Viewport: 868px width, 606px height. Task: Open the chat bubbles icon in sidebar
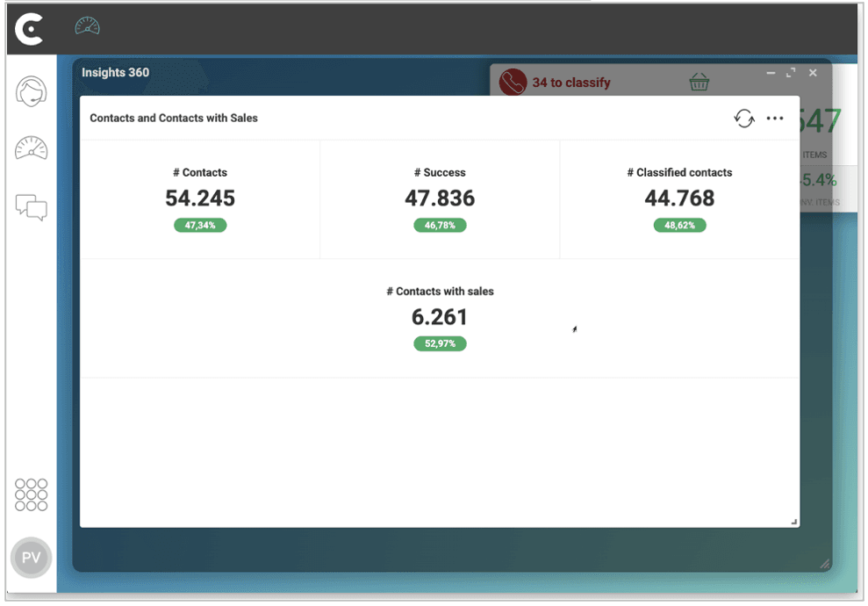point(31,207)
